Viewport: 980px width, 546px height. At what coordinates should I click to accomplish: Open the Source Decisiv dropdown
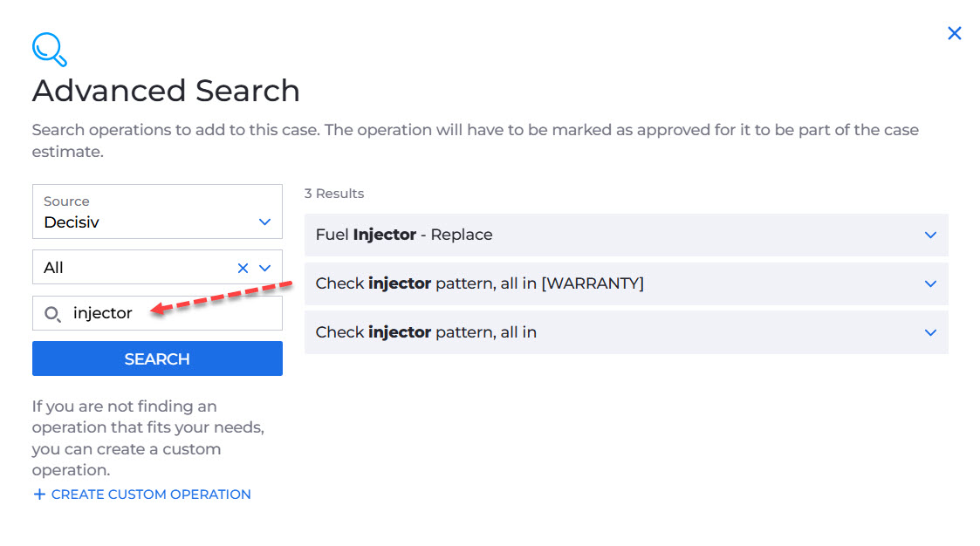point(157,211)
